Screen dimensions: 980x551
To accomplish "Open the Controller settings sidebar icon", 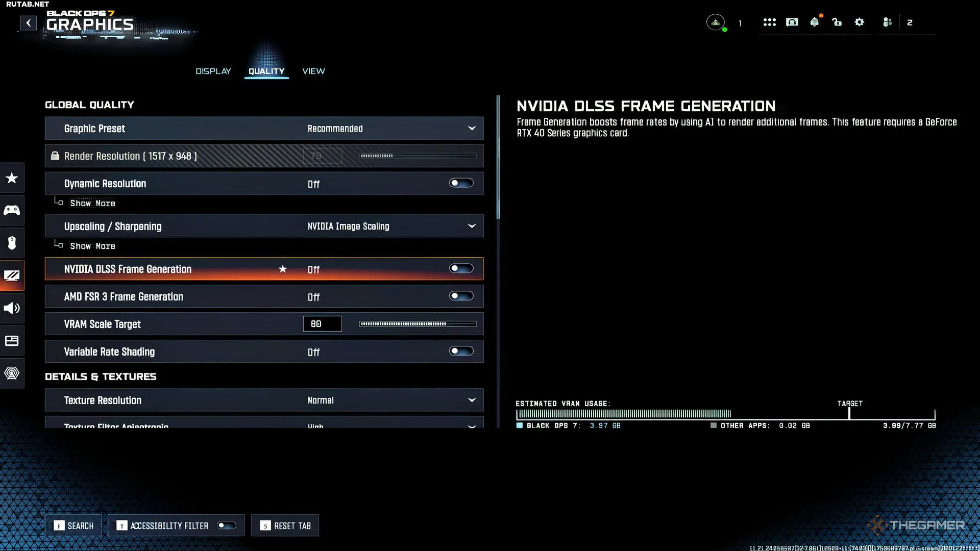I will 12,210.
